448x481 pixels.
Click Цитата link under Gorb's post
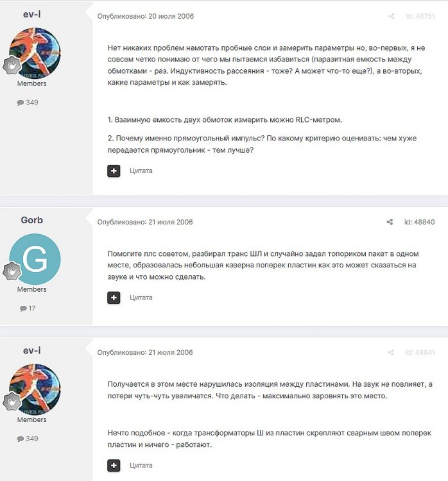[141, 298]
